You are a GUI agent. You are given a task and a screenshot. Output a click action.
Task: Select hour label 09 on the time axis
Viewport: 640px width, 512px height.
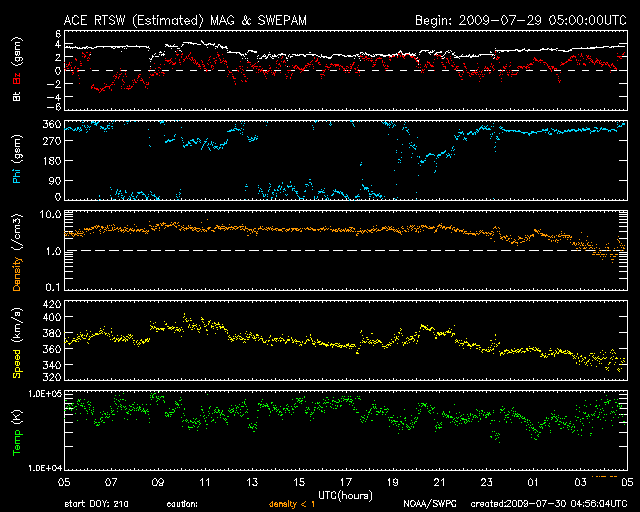(158, 483)
